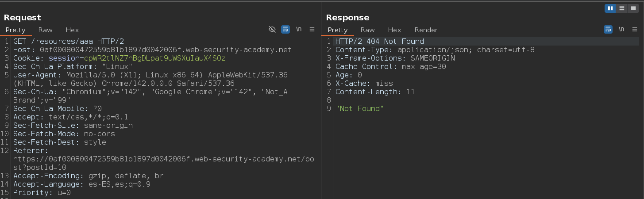Click the "Not Found" response body text
The width and height of the screenshot is (644, 199).
(x=359, y=109)
